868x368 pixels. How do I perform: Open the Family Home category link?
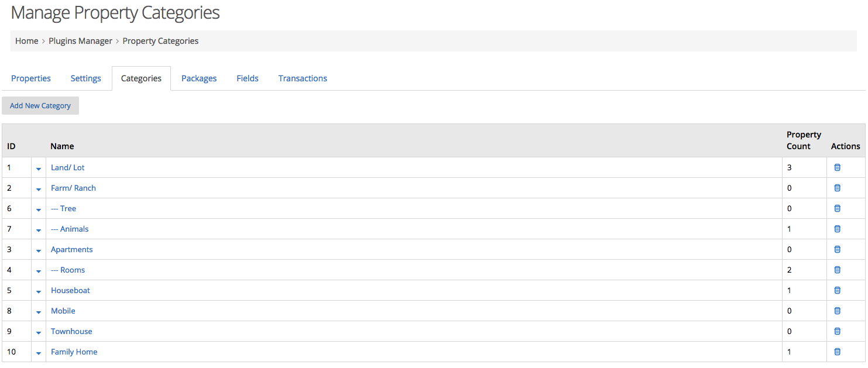[x=74, y=352]
